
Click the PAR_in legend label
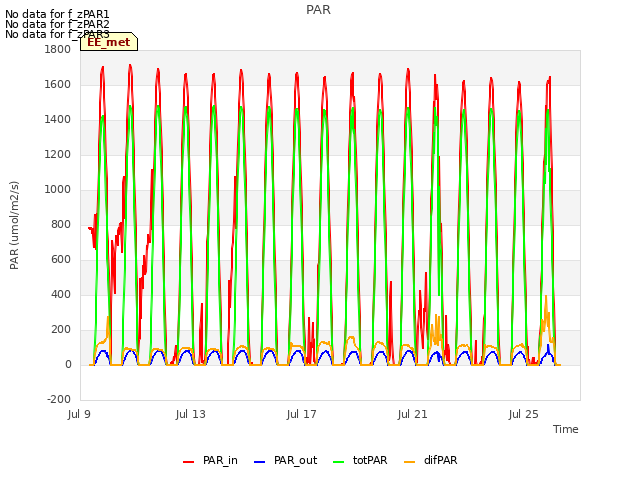pos(220,460)
